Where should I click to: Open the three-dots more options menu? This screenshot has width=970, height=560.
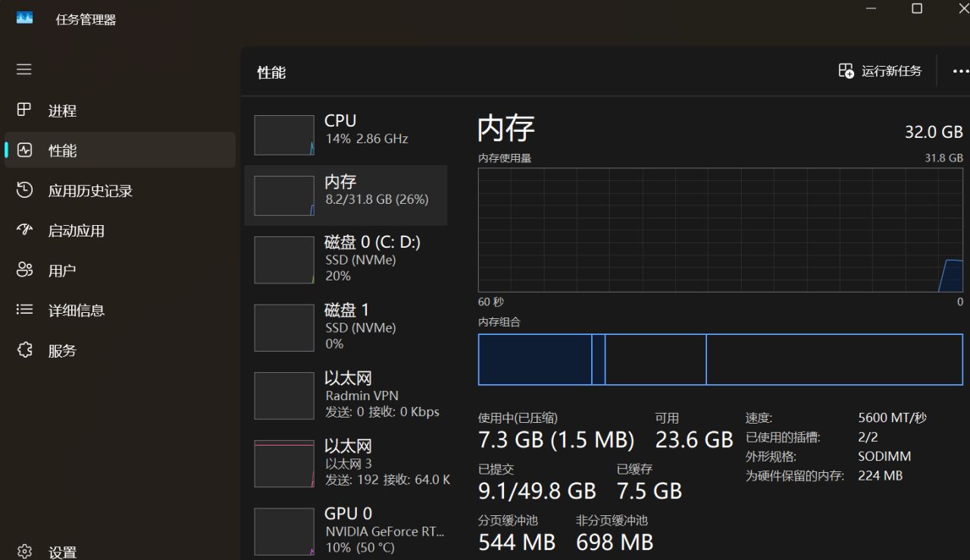point(960,71)
